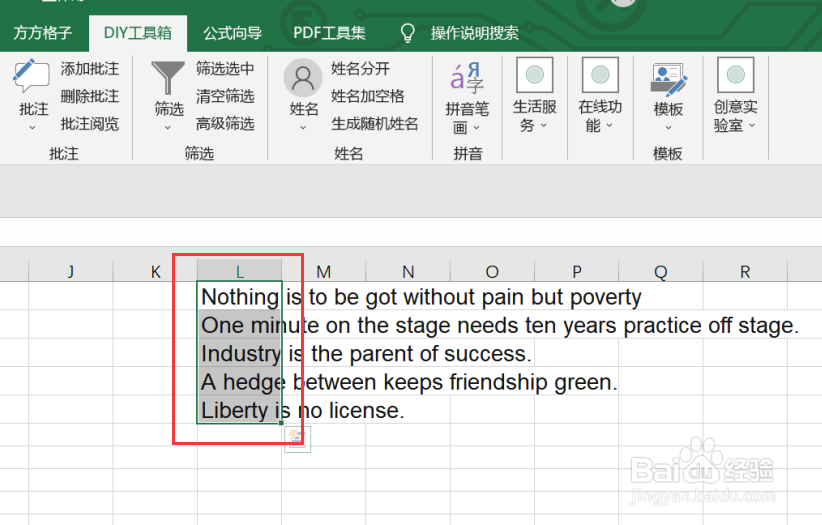Select column K header
The height and width of the screenshot is (525, 822).
[155, 271]
